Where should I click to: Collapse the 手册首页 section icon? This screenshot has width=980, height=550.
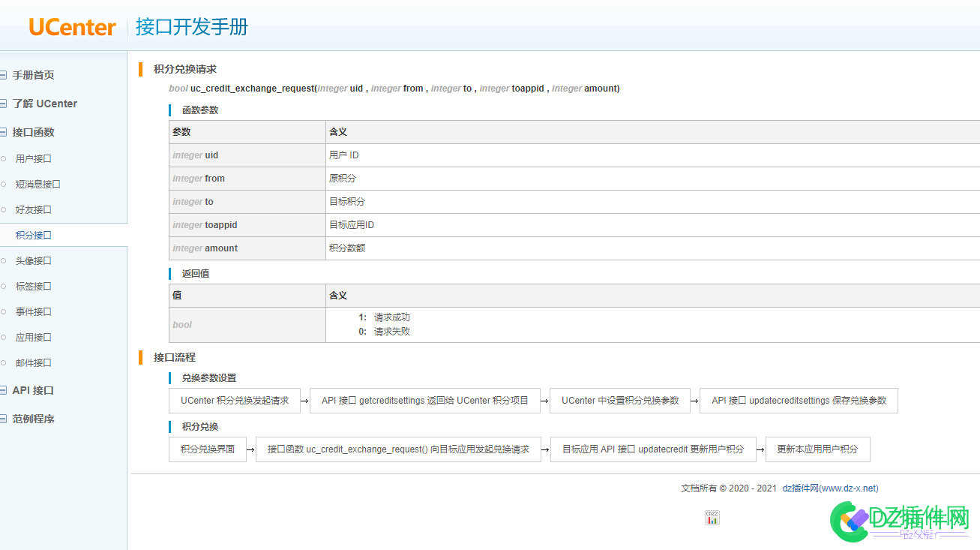[x=3, y=75]
